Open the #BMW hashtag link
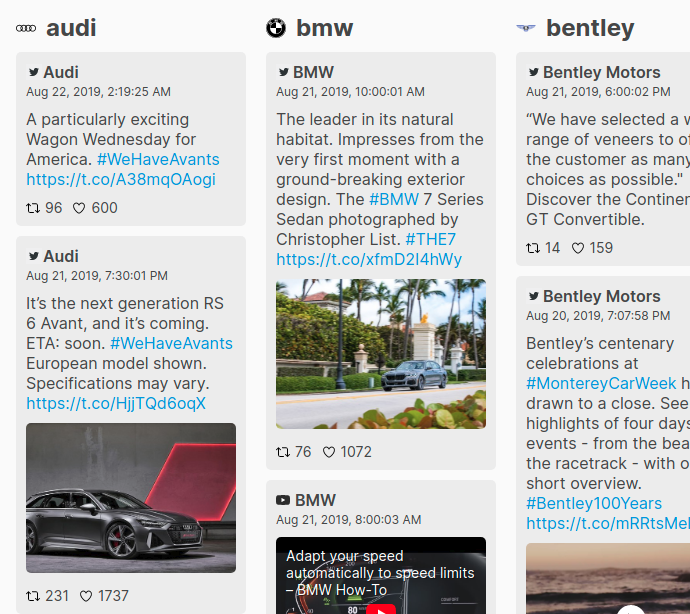The width and height of the screenshot is (690, 614). pos(394,199)
